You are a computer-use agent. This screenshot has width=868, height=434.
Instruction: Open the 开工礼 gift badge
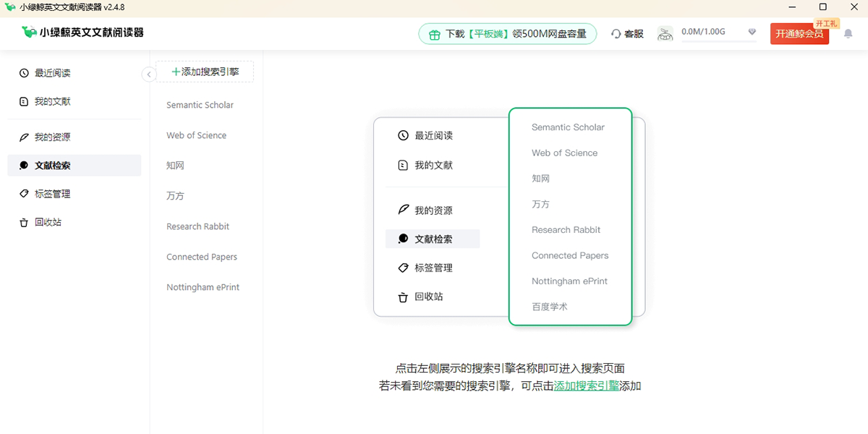pyautogui.click(x=826, y=23)
